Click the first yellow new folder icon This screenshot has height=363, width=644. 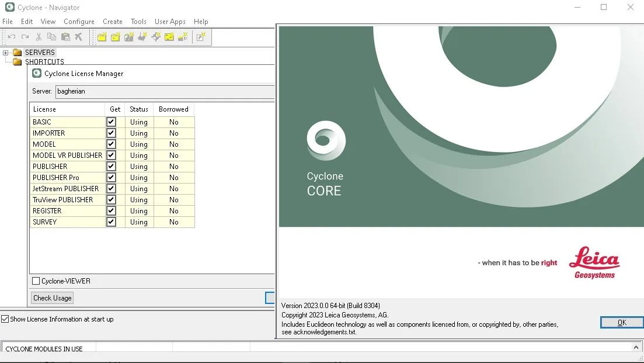pos(102,37)
